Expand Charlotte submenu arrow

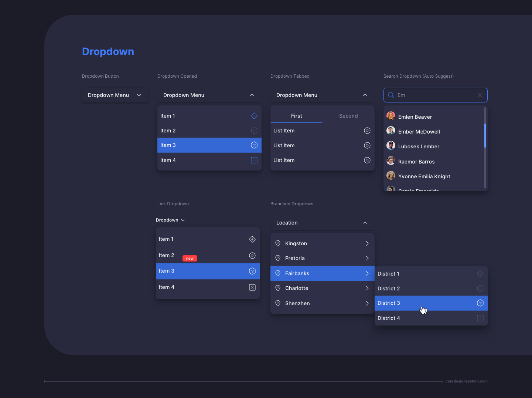click(367, 288)
